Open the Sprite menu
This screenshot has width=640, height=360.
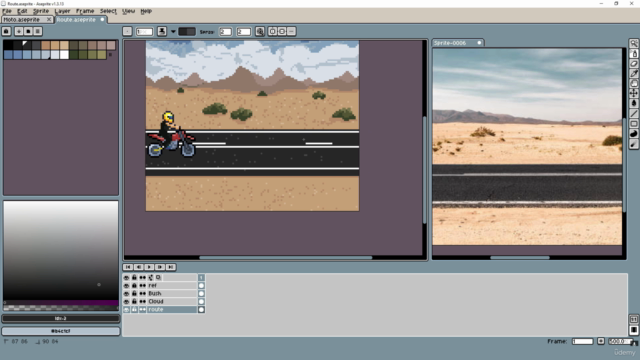pyautogui.click(x=41, y=11)
